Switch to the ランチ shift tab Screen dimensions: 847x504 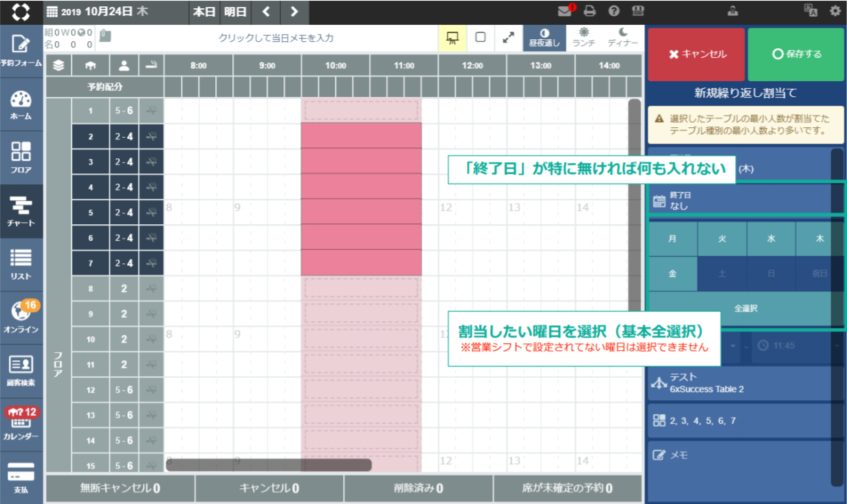pyautogui.click(x=584, y=38)
